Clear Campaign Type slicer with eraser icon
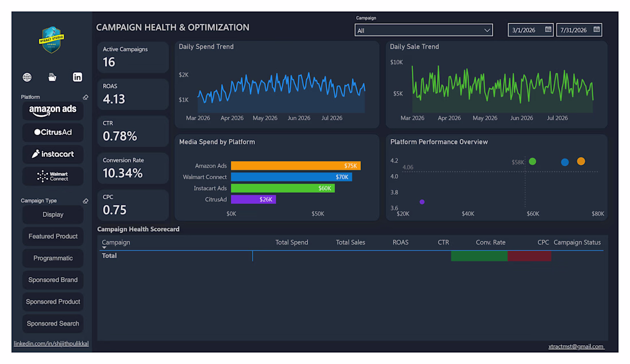The width and height of the screenshot is (630, 364). click(85, 201)
